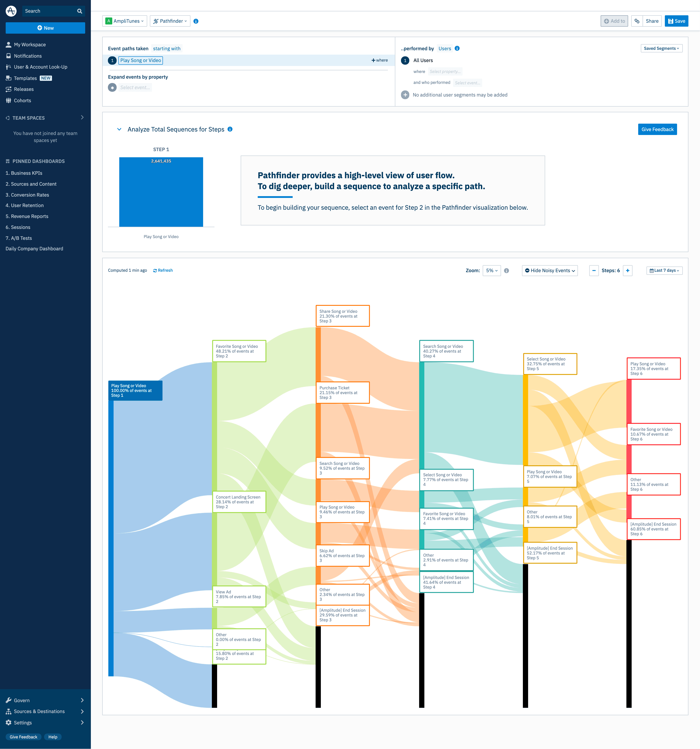Click the Zoom info icon
Viewport: 700px width, 749px height.
pyautogui.click(x=506, y=270)
